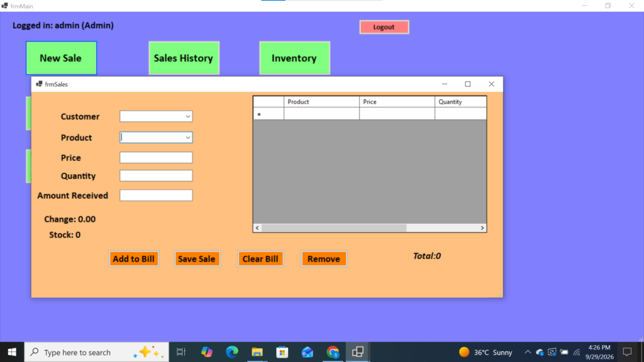Open the notification center icon
Viewport: 644px width, 362px height.
point(627,352)
